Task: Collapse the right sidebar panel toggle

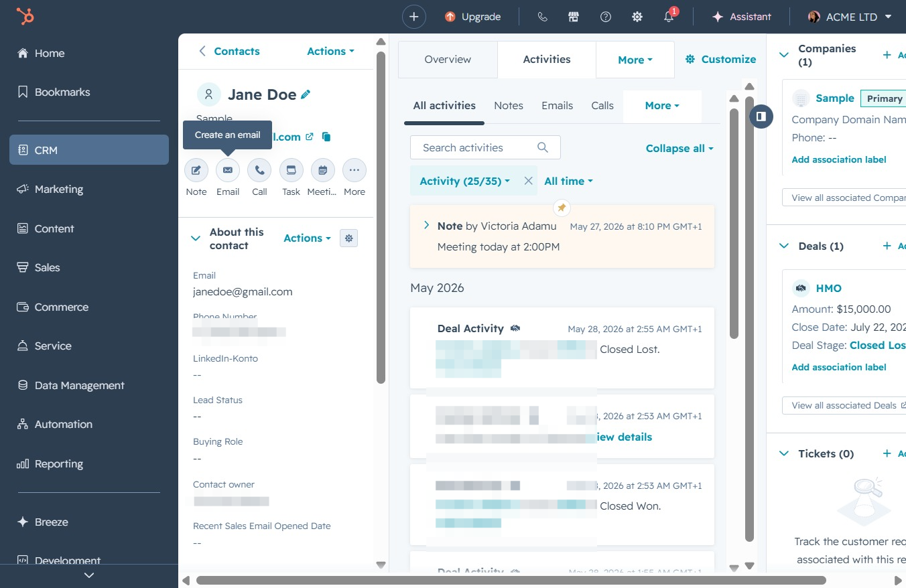Action: pos(761,116)
